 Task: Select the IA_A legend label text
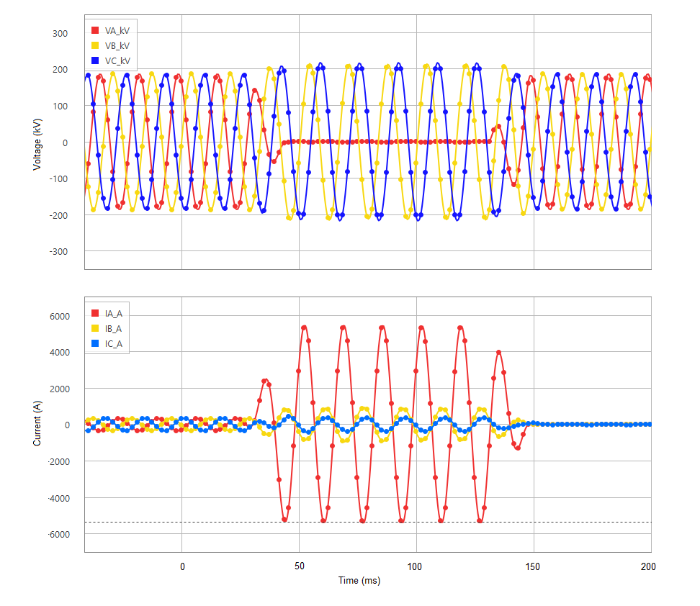tap(113, 312)
